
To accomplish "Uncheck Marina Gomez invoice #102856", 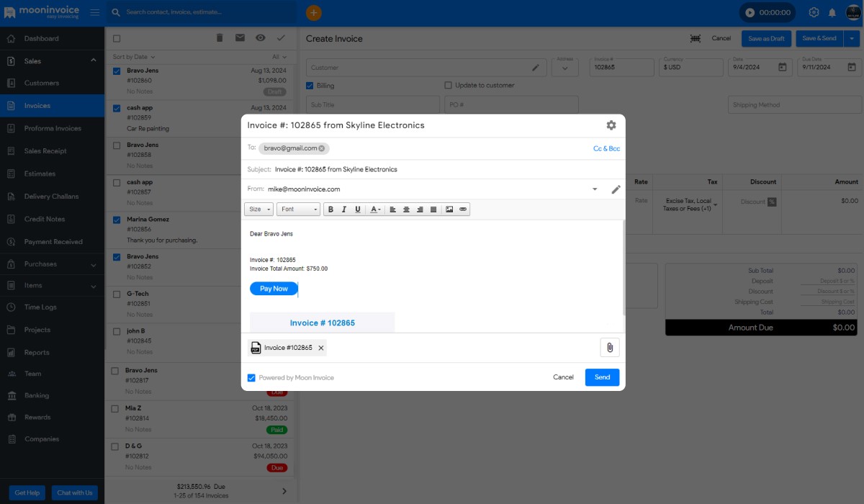I will pos(117,220).
